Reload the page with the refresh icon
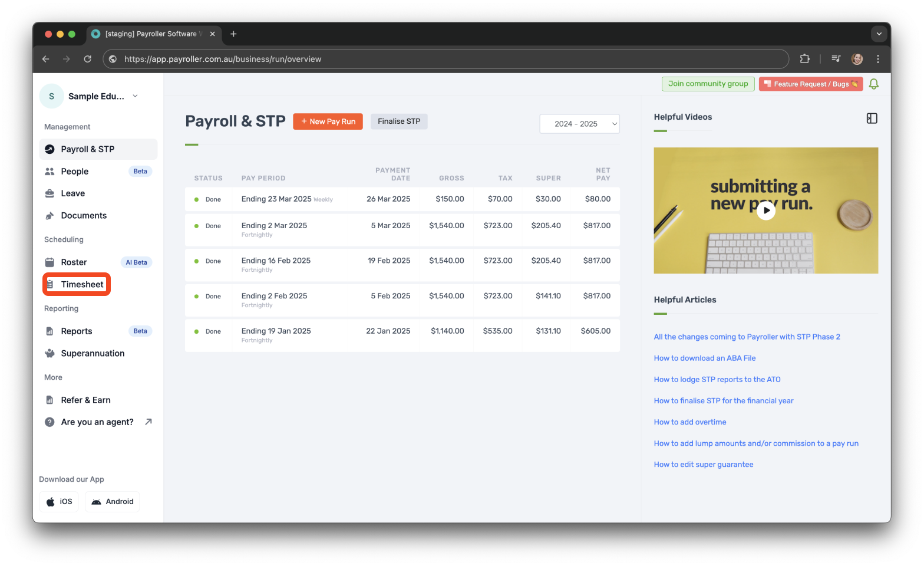This screenshot has width=924, height=566. (x=87, y=59)
